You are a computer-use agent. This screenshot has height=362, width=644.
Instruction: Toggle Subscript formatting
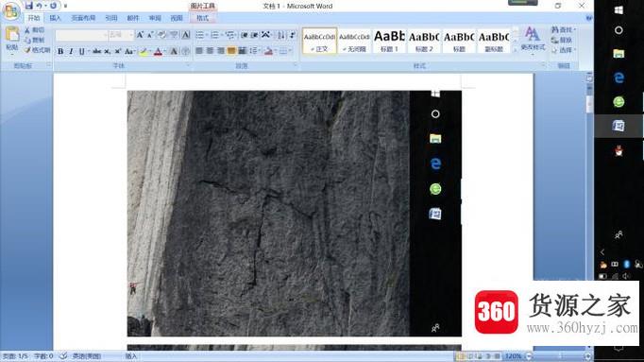coord(108,51)
